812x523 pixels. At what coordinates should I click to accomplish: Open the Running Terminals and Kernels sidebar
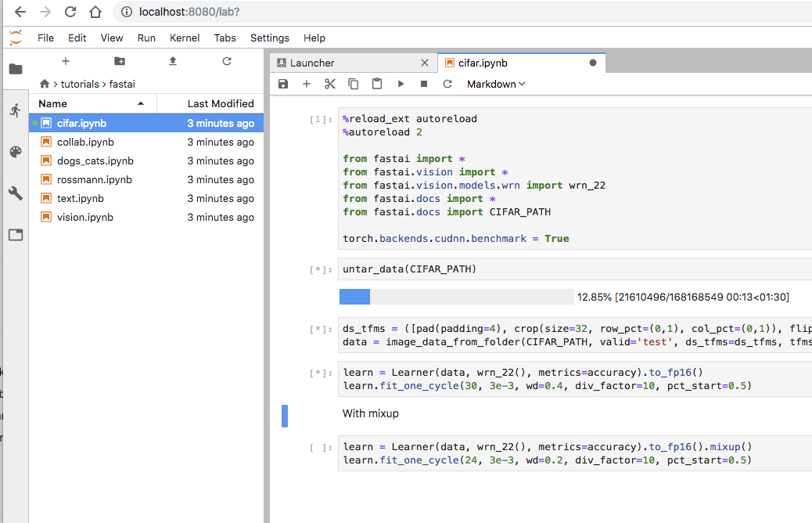[16, 110]
